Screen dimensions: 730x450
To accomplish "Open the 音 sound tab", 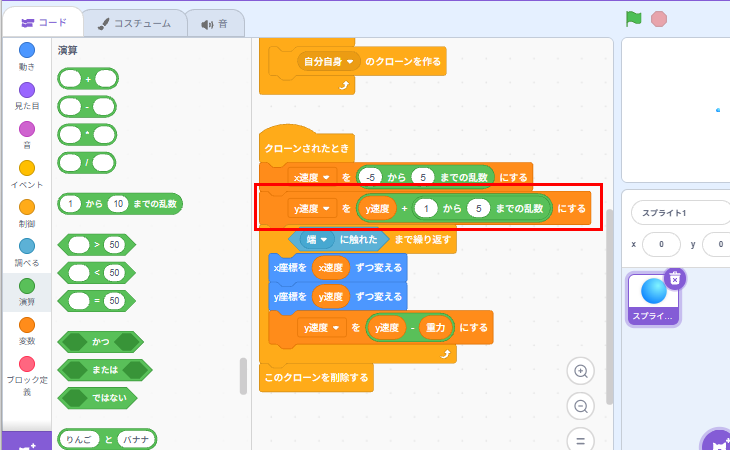I will pyautogui.click(x=215, y=24).
